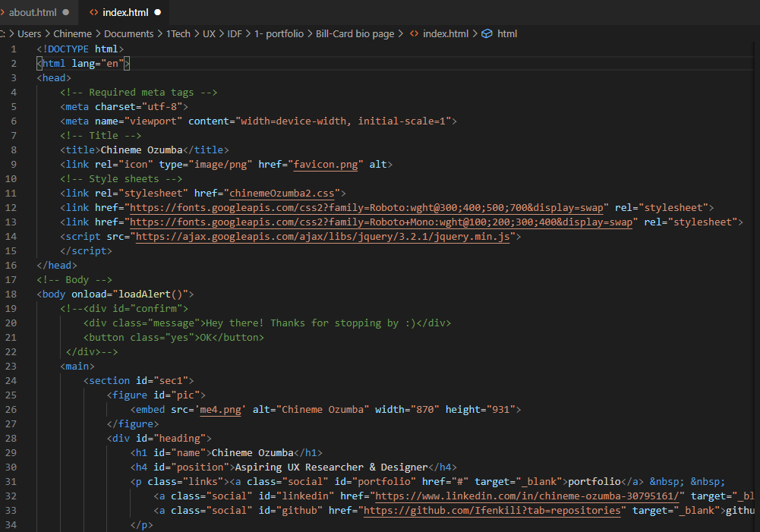The height and width of the screenshot is (532, 760).
Task: Open the github.com repositories URL
Action: pos(492,510)
